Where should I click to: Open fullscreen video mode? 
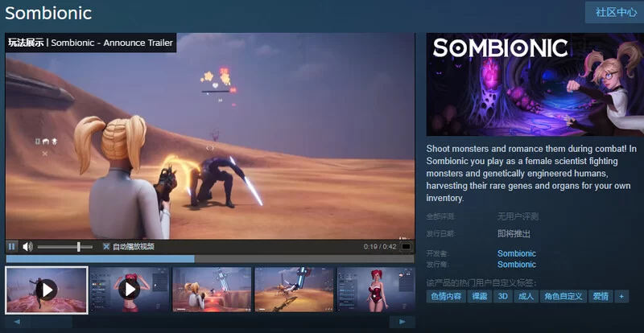pos(406,247)
